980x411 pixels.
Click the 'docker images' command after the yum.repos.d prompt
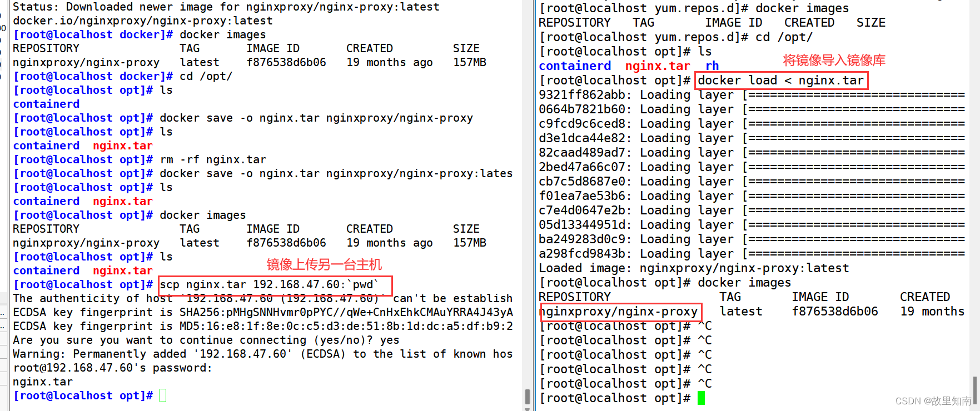[802, 8]
